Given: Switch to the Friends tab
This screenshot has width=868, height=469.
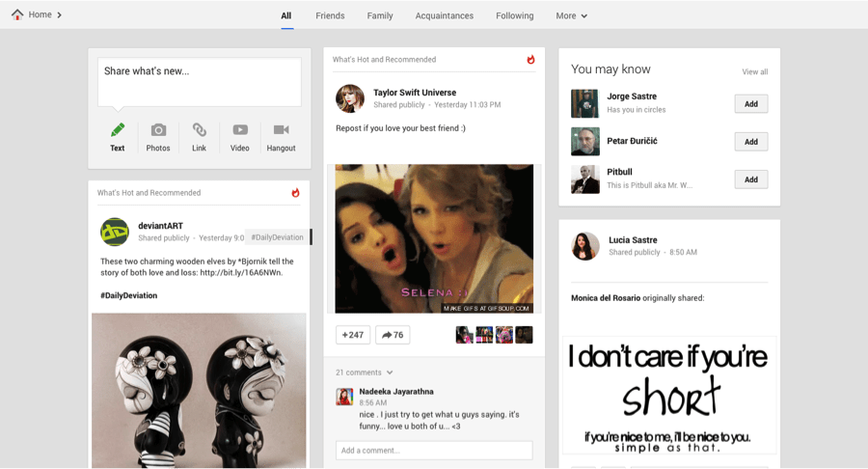Looking at the screenshot, I should (x=330, y=15).
